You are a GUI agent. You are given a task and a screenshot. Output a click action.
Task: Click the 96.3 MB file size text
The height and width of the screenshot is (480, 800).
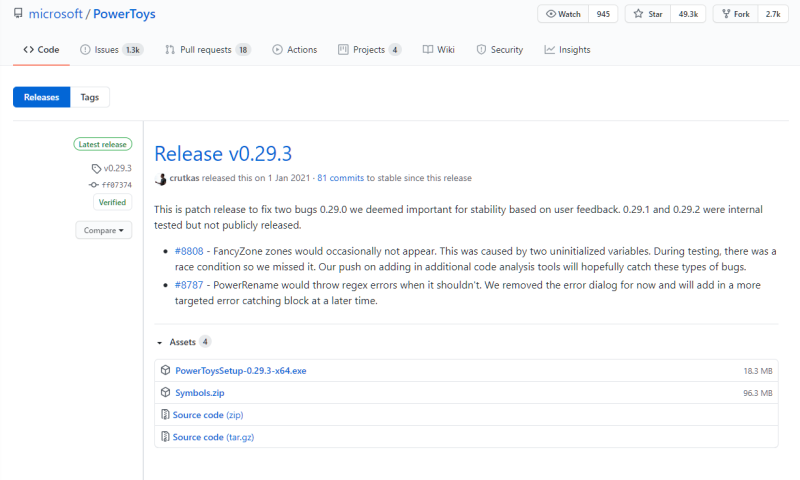pyautogui.click(x=758, y=393)
